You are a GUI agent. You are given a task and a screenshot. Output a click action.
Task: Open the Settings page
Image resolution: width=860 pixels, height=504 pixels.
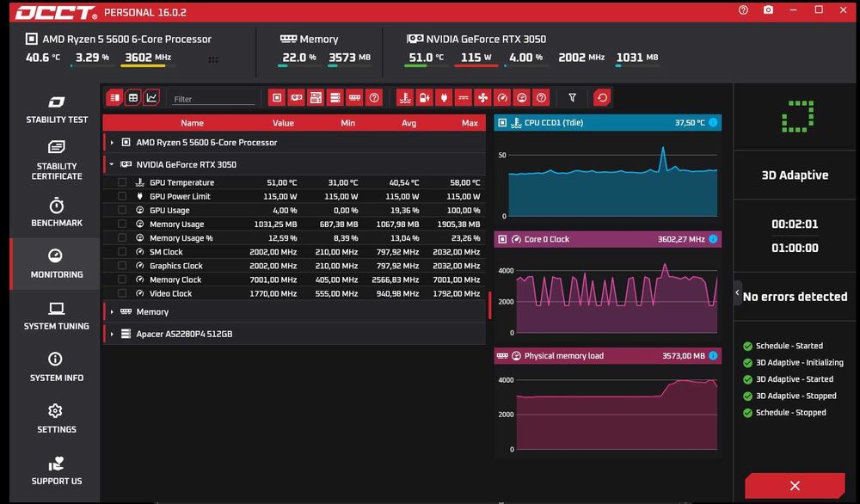tap(57, 419)
